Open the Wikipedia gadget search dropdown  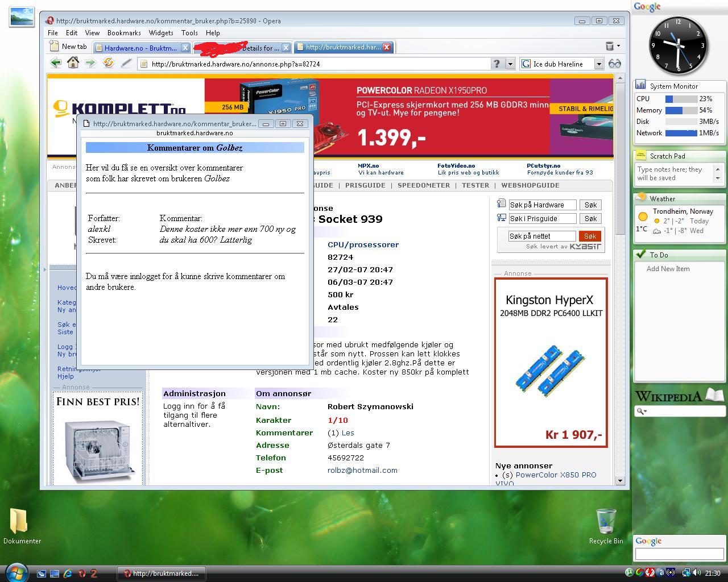point(642,411)
